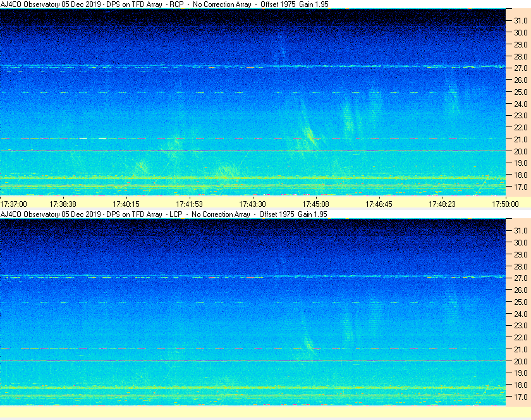Click the 23.0 frequency label on LCP plot
This screenshot has width=531, height=420.
521,326
